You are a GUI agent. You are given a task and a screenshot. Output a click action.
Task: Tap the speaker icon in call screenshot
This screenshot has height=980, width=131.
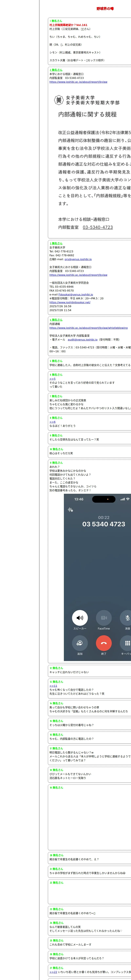(80, 618)
